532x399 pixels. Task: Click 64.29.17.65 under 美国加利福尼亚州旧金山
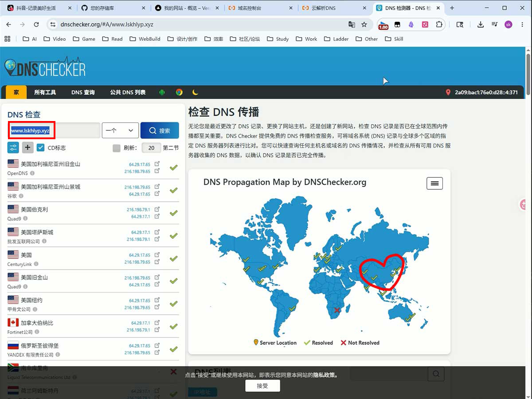click(140, 164)
